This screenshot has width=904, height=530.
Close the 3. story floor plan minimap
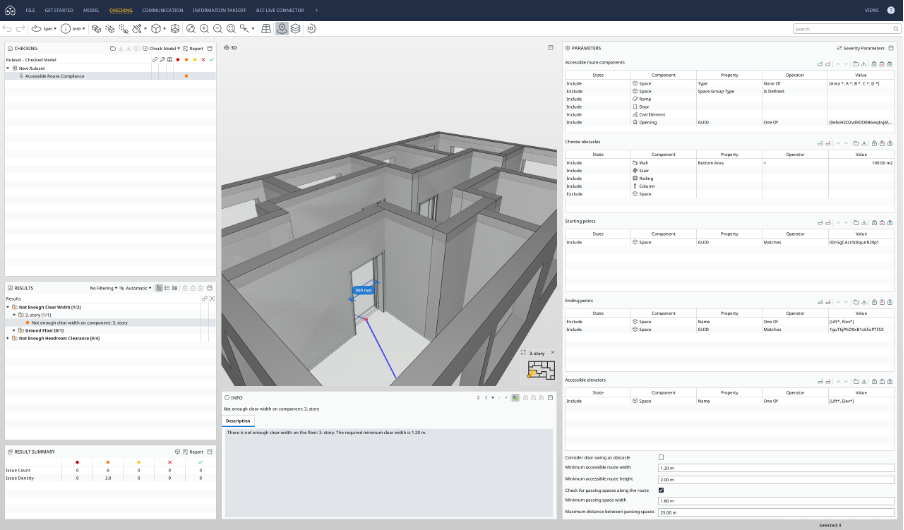tap(552, 352)
